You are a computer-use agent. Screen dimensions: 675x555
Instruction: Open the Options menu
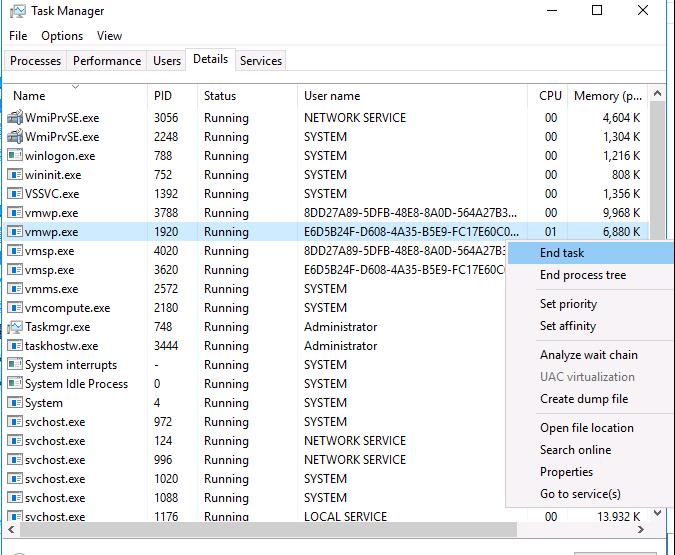(62, 36)
